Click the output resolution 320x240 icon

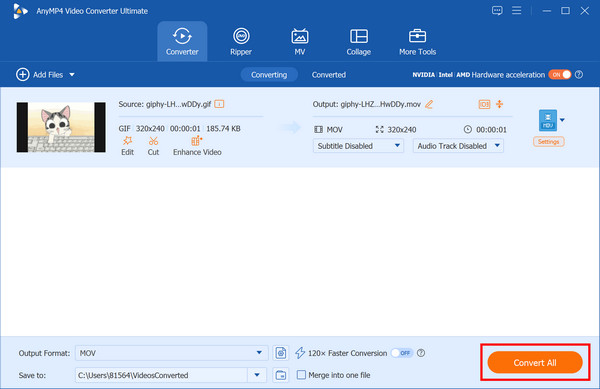pyautogui.click(x=379, y=129)
